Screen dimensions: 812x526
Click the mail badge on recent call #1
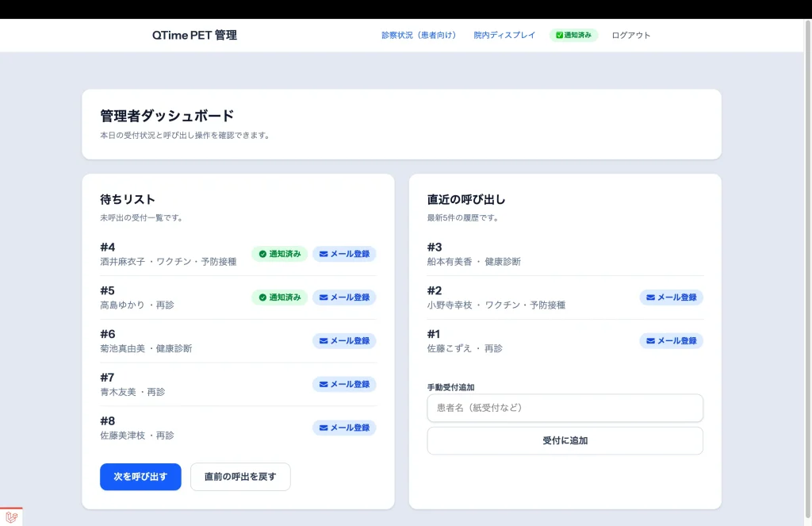click(671, 341)
